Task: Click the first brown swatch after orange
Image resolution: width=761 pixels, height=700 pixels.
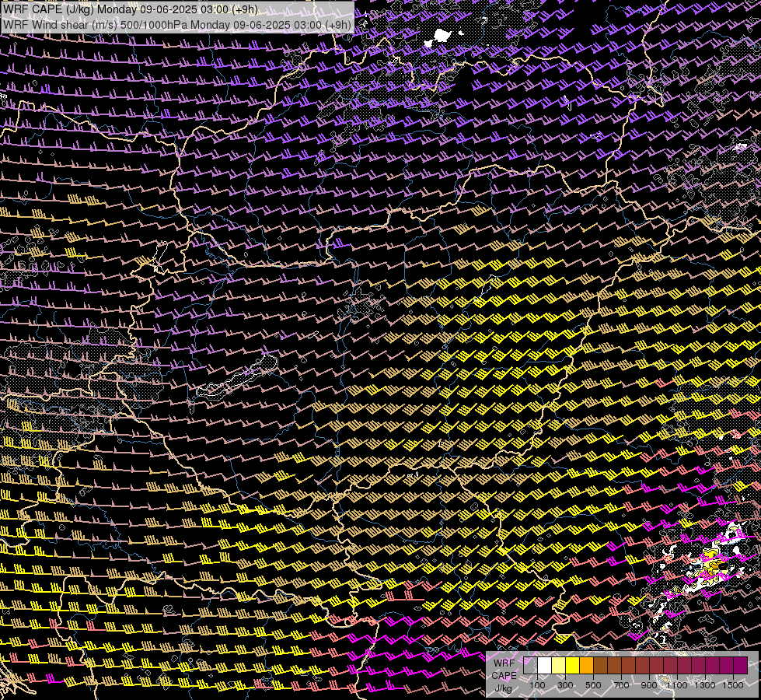Action: click(600, 665)
